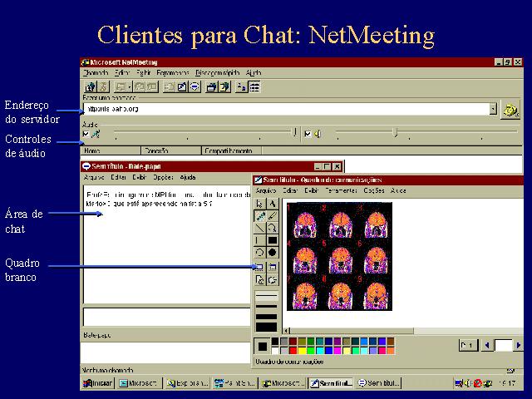Click the clock in the taskbar tray
The image size is (532, 399).
(508, 383)
